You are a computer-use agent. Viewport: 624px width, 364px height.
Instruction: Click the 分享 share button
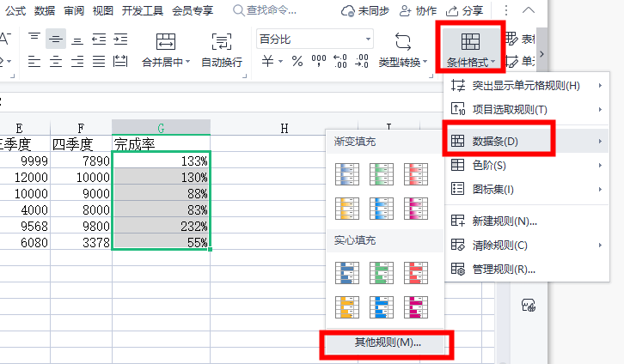(464, 10)
